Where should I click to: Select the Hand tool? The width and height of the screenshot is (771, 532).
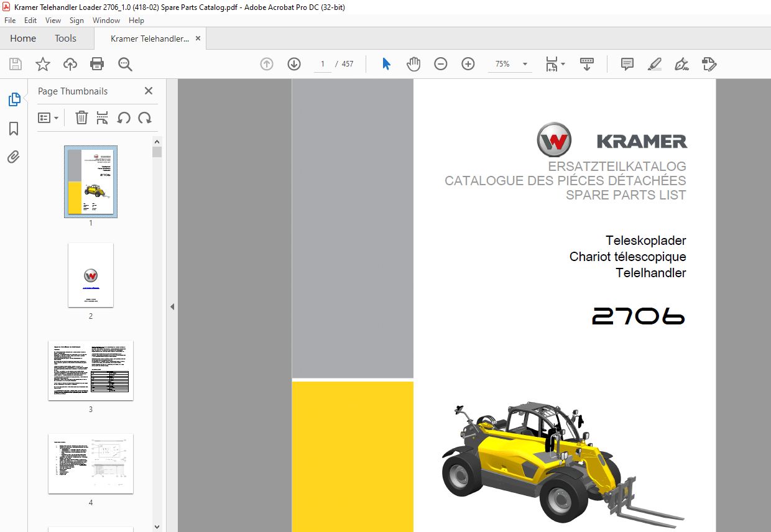pos(413,63)
